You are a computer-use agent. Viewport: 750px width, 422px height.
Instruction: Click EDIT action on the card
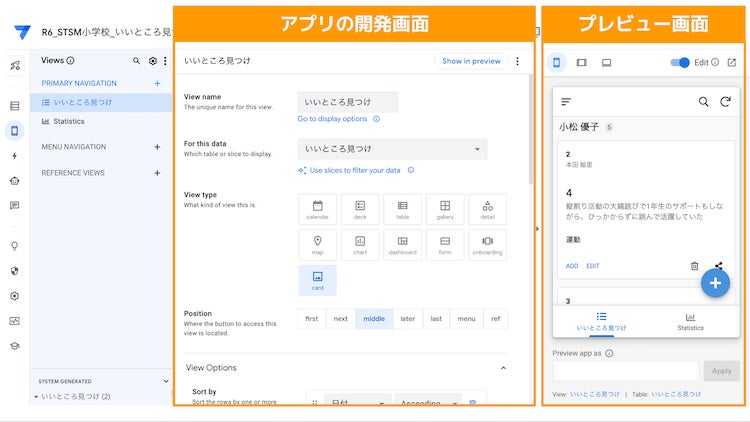click(593, 266)
